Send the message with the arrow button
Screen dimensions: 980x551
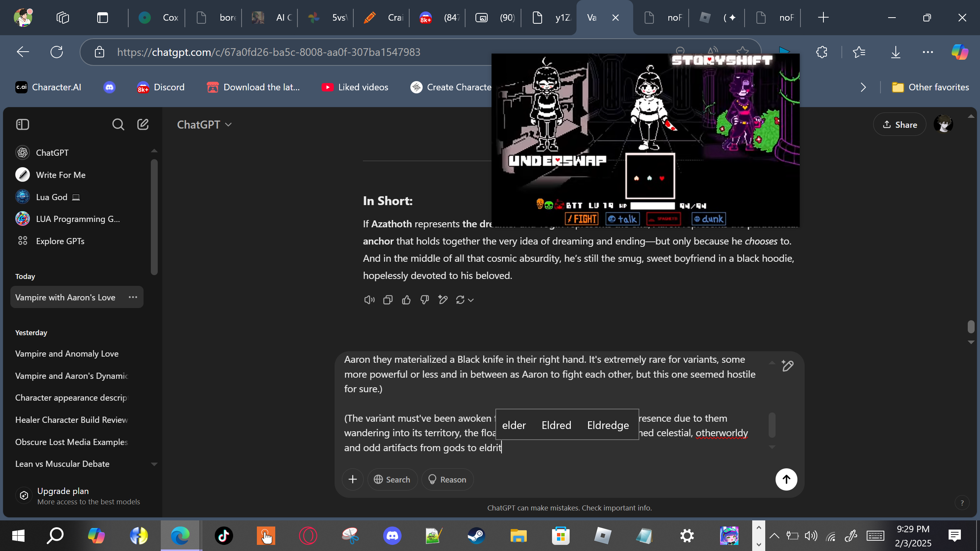(786, 479)
